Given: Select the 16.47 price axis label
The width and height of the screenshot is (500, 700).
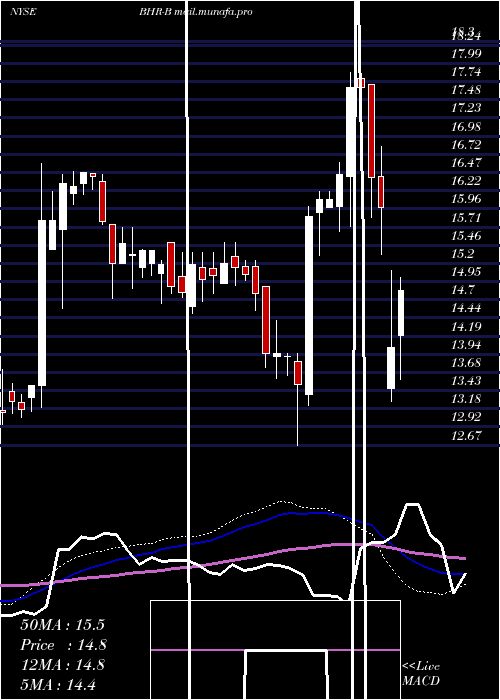Looking at the screenshot, I should (x=466, y=162).
